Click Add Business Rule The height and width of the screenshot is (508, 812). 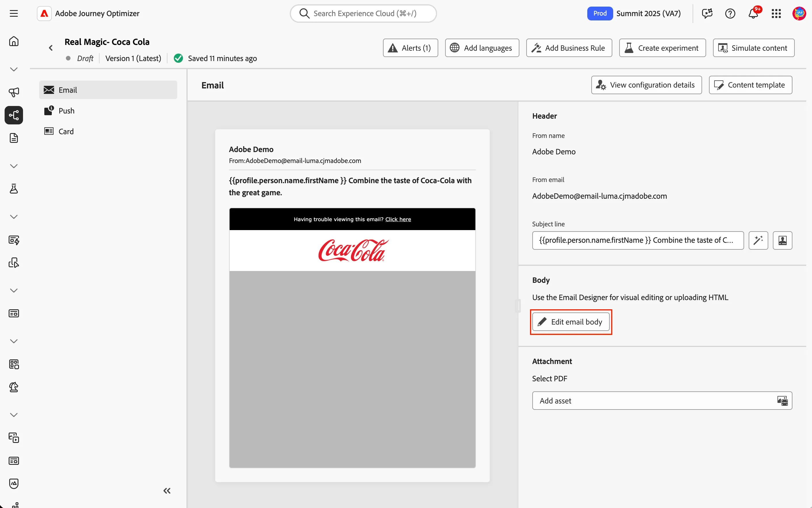tap(569, 48)
